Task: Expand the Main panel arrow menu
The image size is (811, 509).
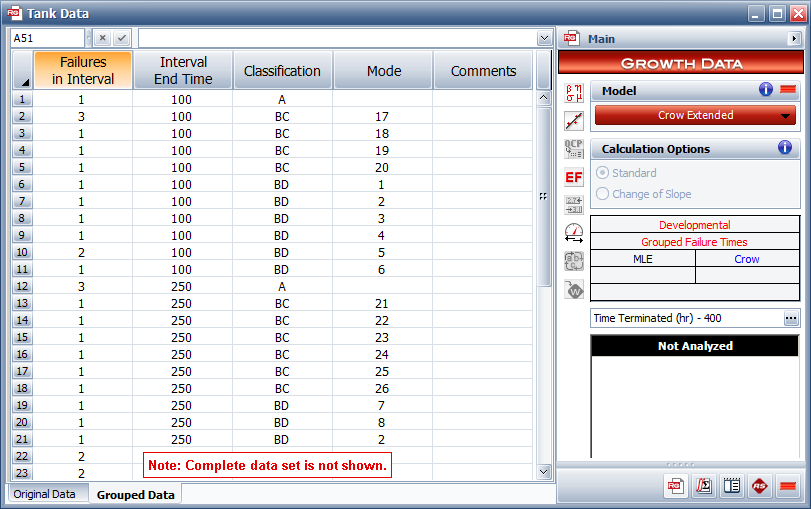Action: coord(794,39)
